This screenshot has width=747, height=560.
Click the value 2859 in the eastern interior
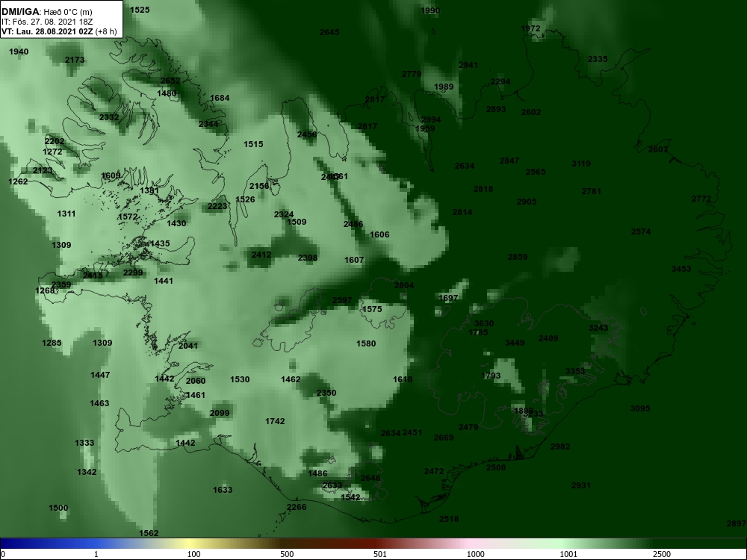[x=518, y=257]
